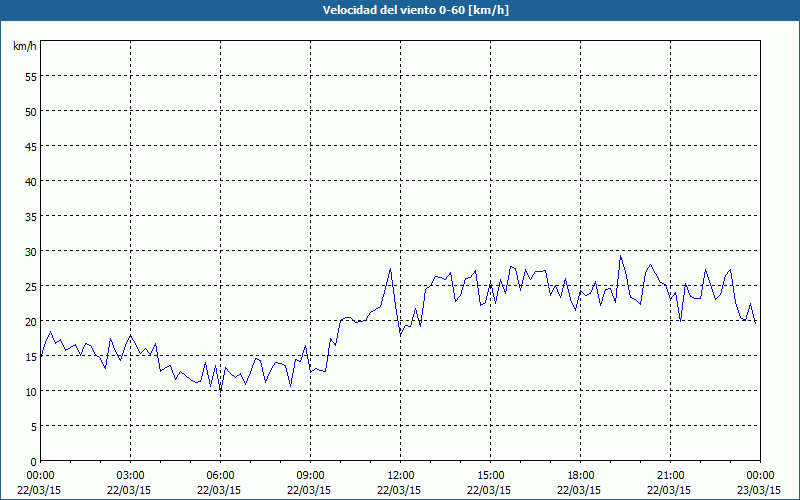Click the wind speed minimum at 06:00
The width and height of the screenshot is (800, 500).
click(x=220, y=391)
